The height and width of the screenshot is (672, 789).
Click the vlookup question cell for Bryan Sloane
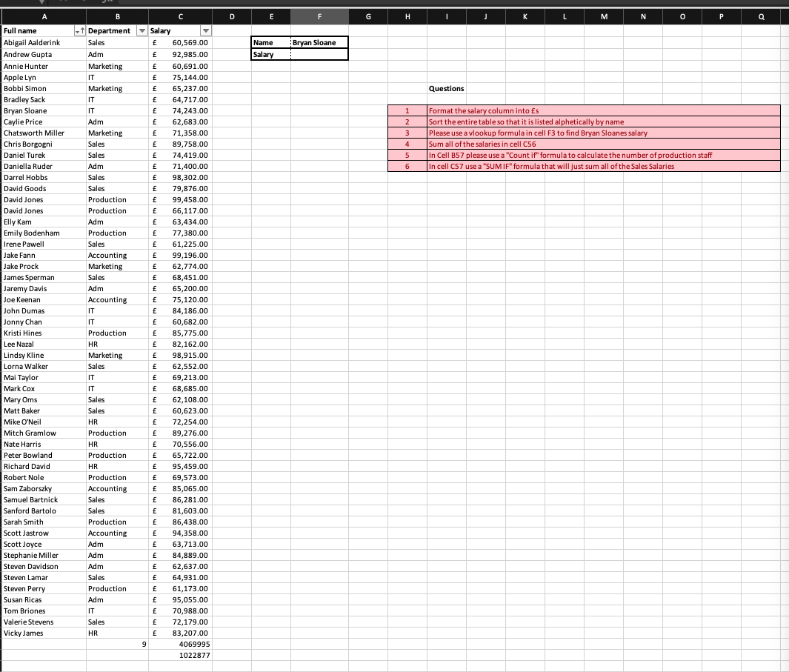tap(604, 133)
